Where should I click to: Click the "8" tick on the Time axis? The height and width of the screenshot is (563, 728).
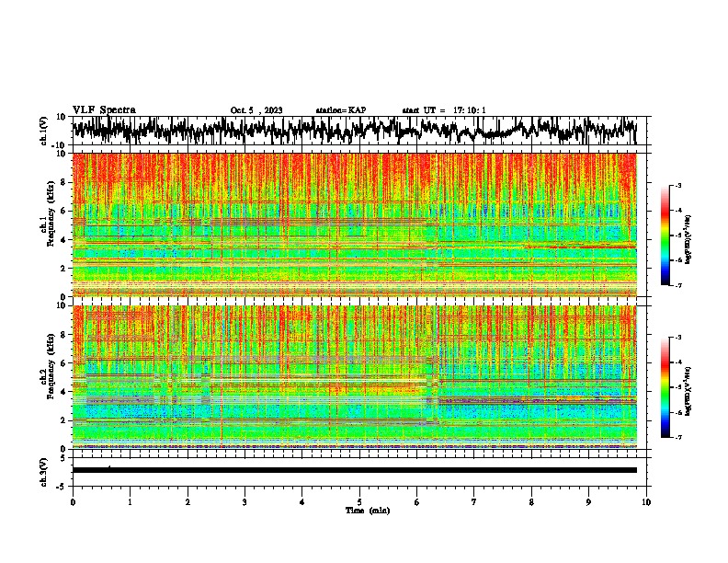(x=531, y=502)
